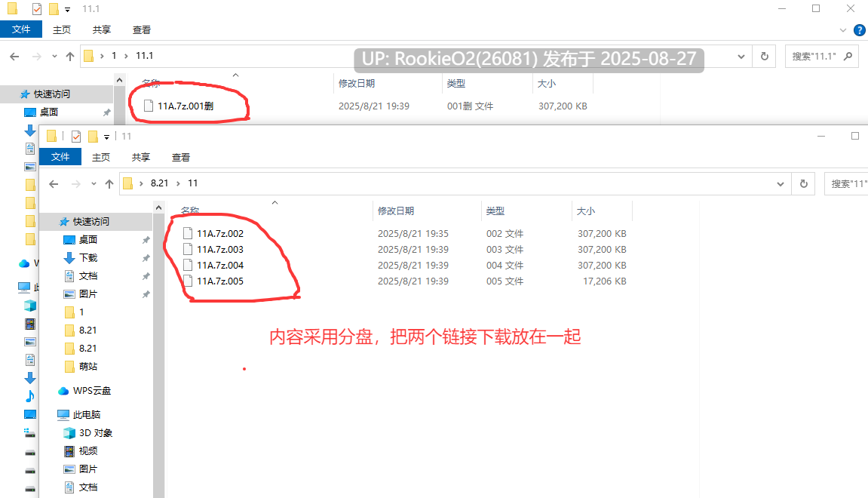Expand the ribbon in the 11.1 window
Screen dimensions: 868x498
click(843, 30)
